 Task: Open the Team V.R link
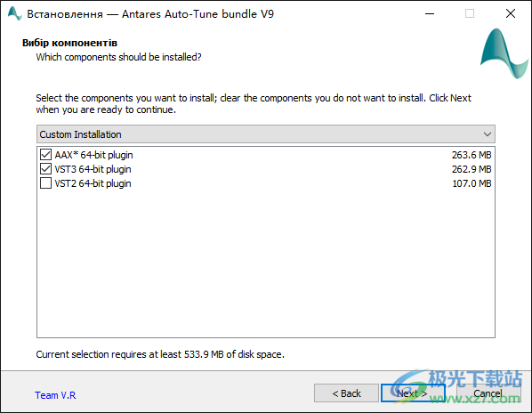tap(55, 395)
